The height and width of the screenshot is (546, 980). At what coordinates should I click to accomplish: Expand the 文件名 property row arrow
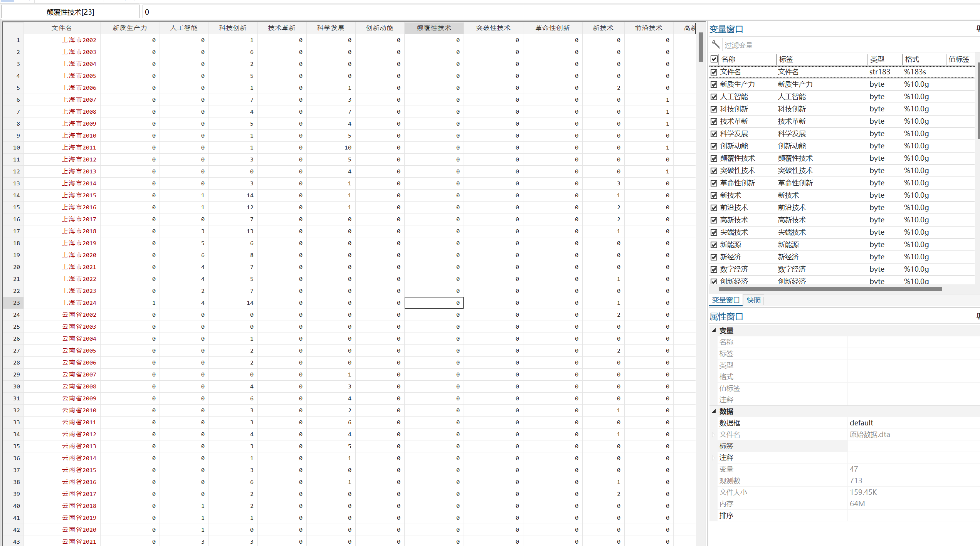(714, 435)
